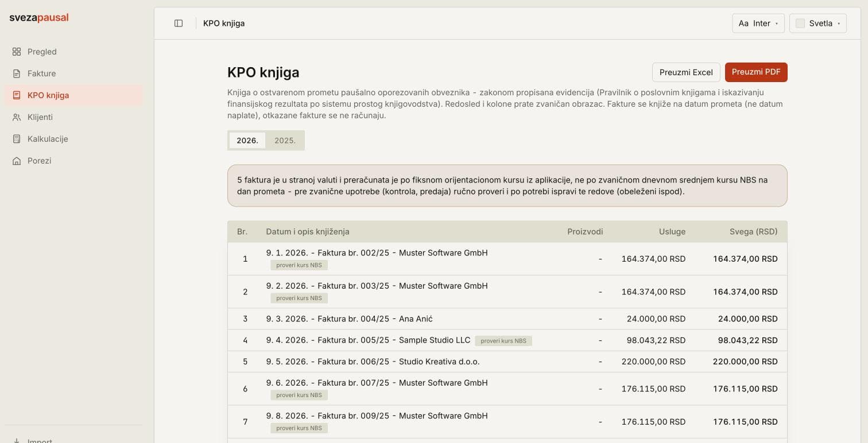
Task: Click total "98.043,22 RSD" in Svega column
Action: (x=748, y=341)
